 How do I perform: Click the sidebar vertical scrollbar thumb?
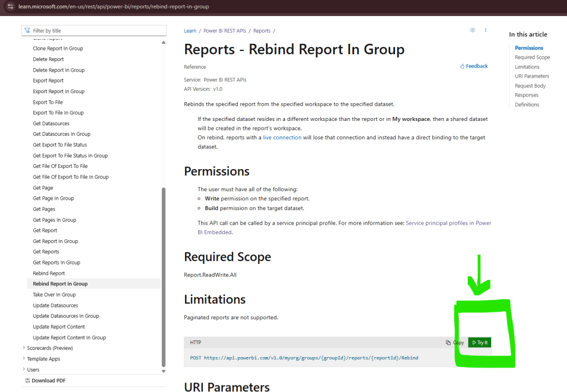(x=163, y=277)
